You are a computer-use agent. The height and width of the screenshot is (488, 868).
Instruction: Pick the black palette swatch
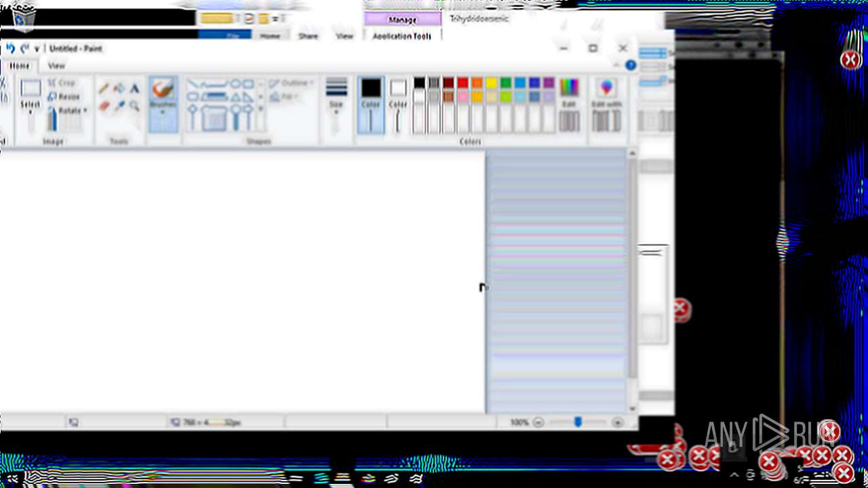point(419,83)
